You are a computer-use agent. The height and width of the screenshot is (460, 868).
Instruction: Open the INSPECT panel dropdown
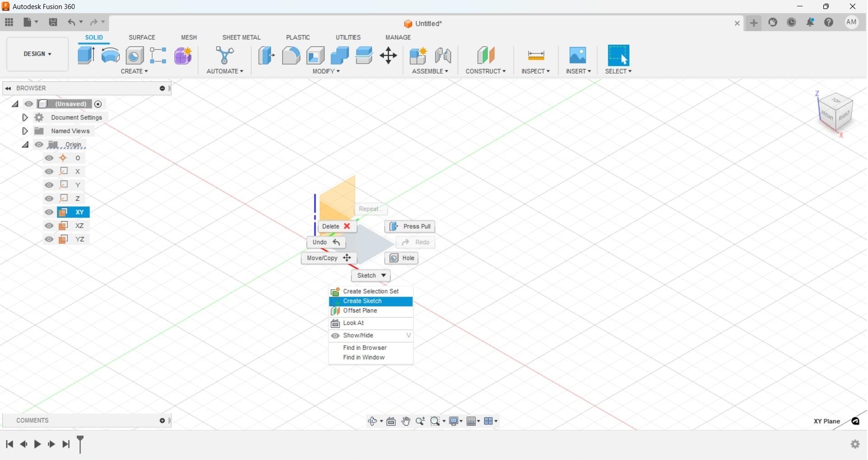[536, 71]
